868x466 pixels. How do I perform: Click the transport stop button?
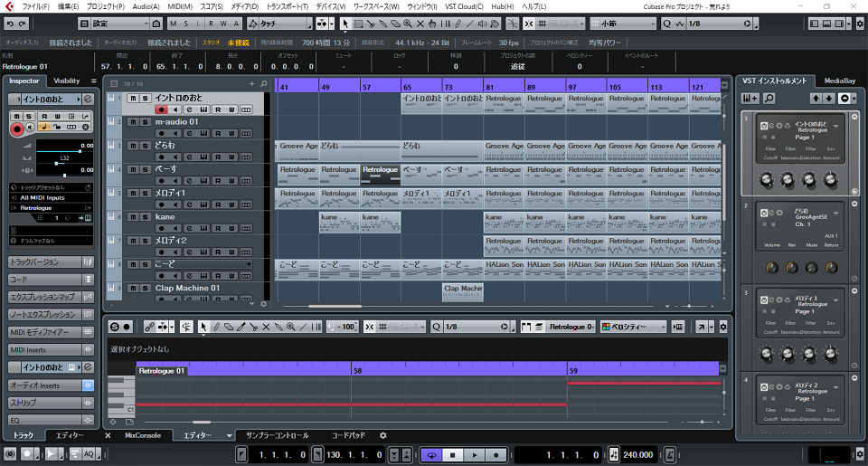[453, 455]
